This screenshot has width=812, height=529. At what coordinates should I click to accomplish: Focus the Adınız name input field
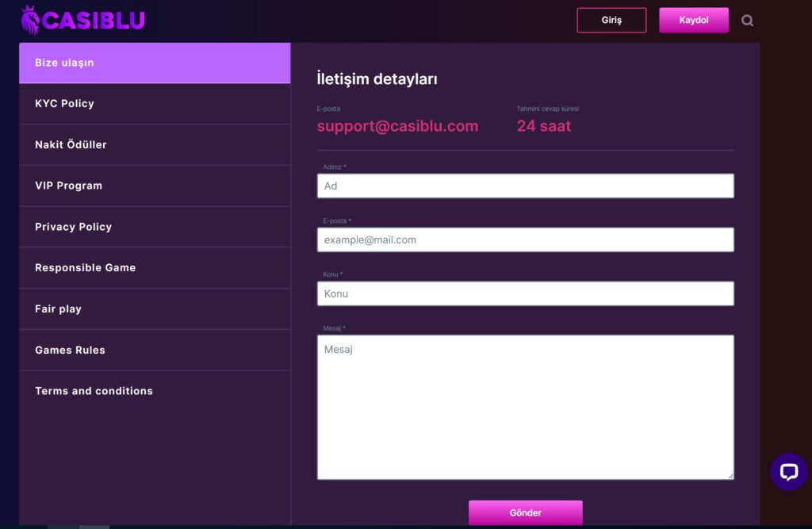pyautogui.click(x=525, y=186)
